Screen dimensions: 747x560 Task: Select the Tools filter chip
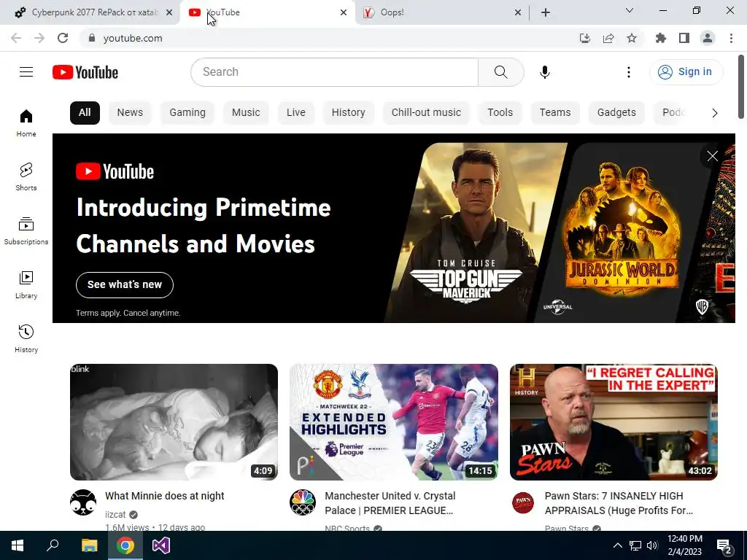pyautogui.click(x=500, y=113)
